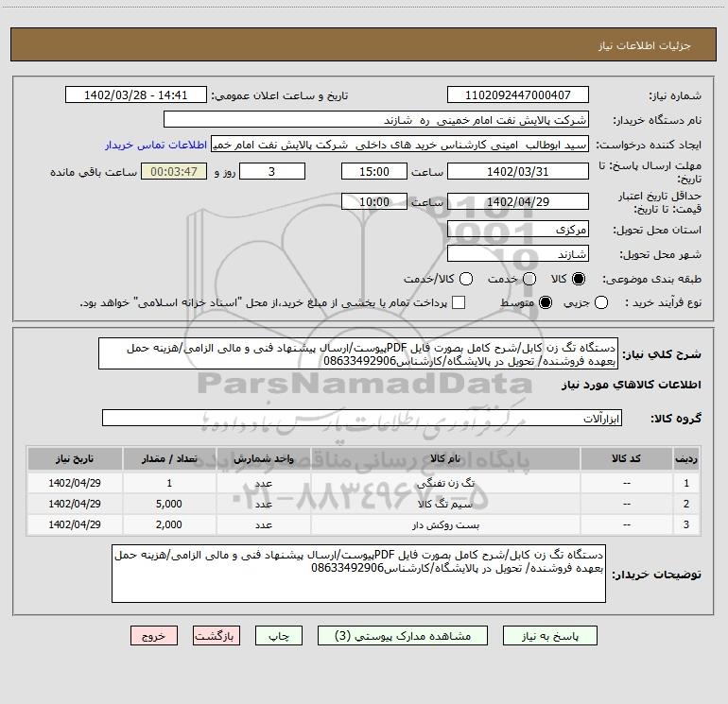The width and height of the screenshot is (728, 704).
Task: Click the need date of بست روکش دار row
Action: 75,524
